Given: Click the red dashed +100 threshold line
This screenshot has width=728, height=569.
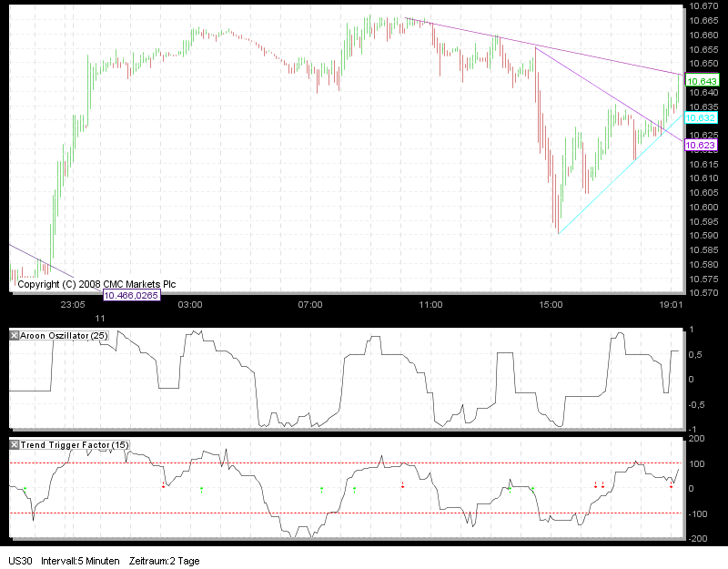Looking at the screenshot, I should point(364,462).
